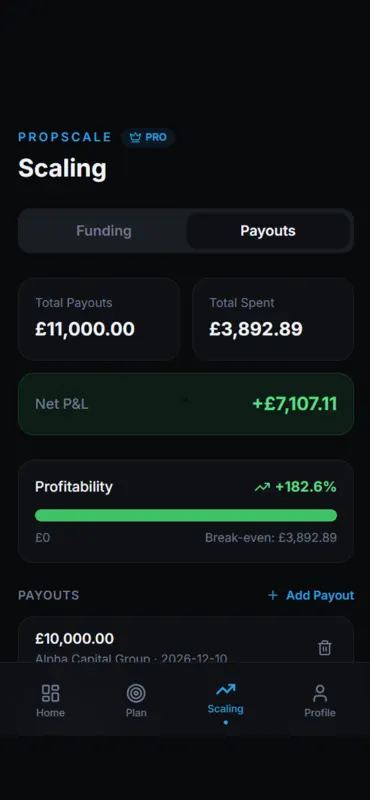Open the Total Spent card
This screenshot has width=370, height=800.
(273, 319)
